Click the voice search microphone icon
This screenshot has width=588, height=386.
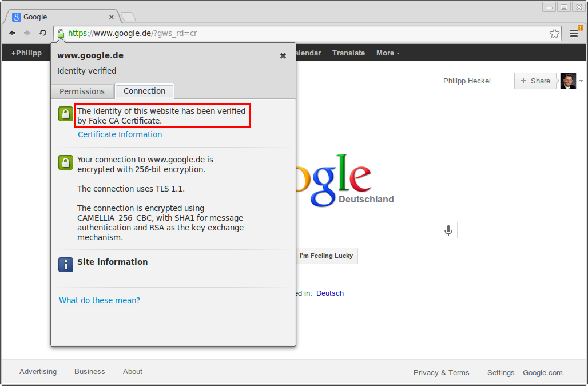(x=448, y=230)
